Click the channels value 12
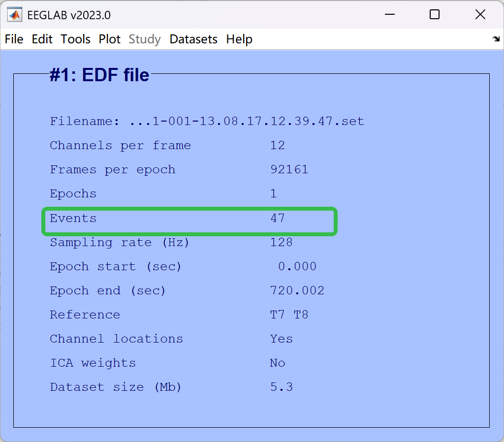This screenshot has width=504, height=442. click(278, 145)
